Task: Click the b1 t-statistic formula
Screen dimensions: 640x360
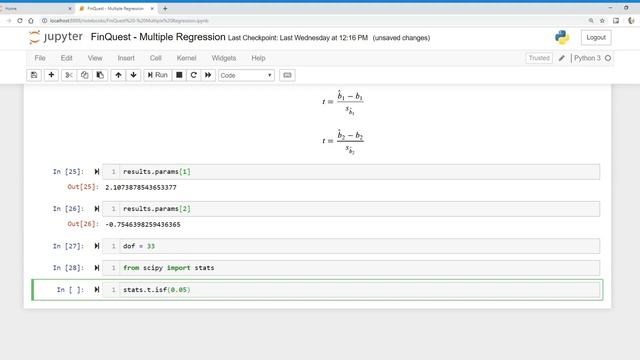Action: (343, 102)
